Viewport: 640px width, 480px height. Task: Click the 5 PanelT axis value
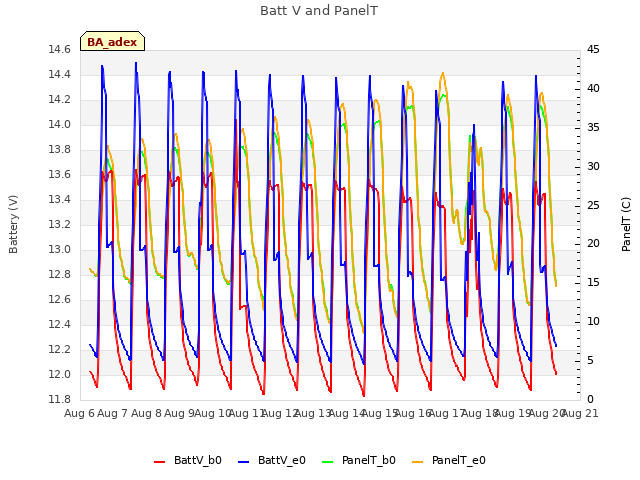590,360
